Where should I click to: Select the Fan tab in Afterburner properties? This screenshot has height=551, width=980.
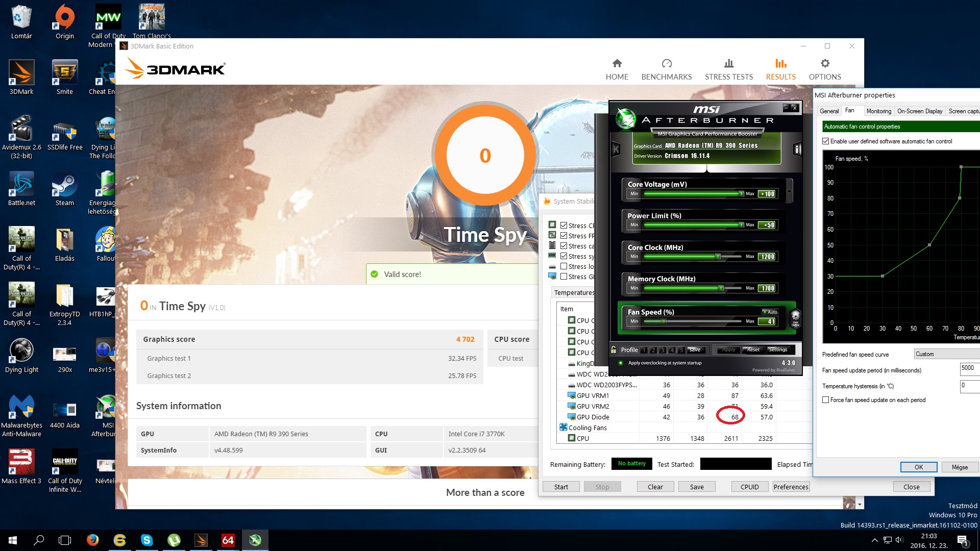[850, 110]
